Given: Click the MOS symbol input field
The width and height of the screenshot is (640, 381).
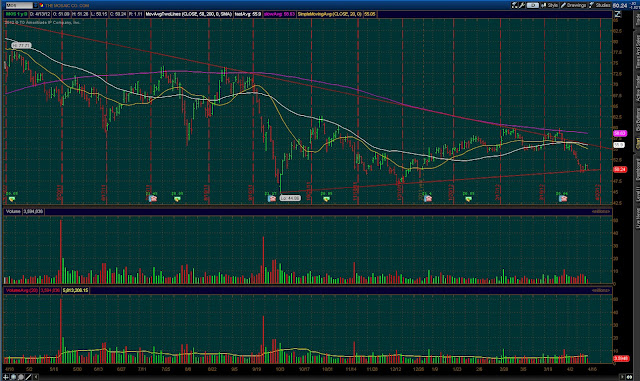Looking at the screenshot, I should point(18,5).
